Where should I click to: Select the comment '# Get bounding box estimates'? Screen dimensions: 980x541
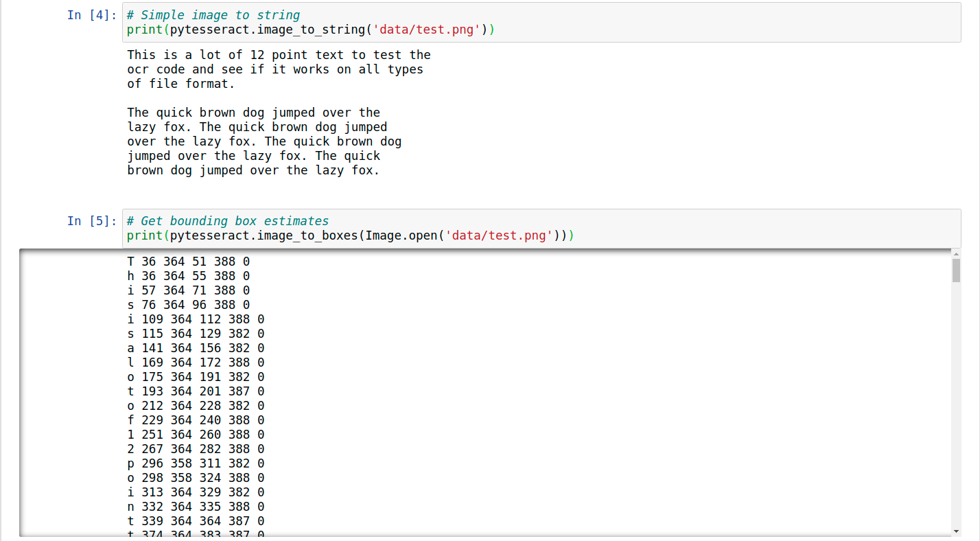coord(226,220)
